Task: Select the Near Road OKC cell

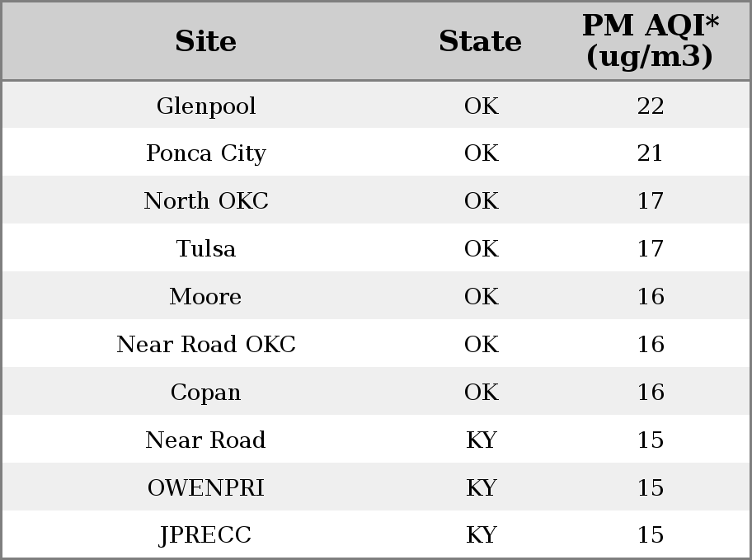Action: click(x=206, y=344)
